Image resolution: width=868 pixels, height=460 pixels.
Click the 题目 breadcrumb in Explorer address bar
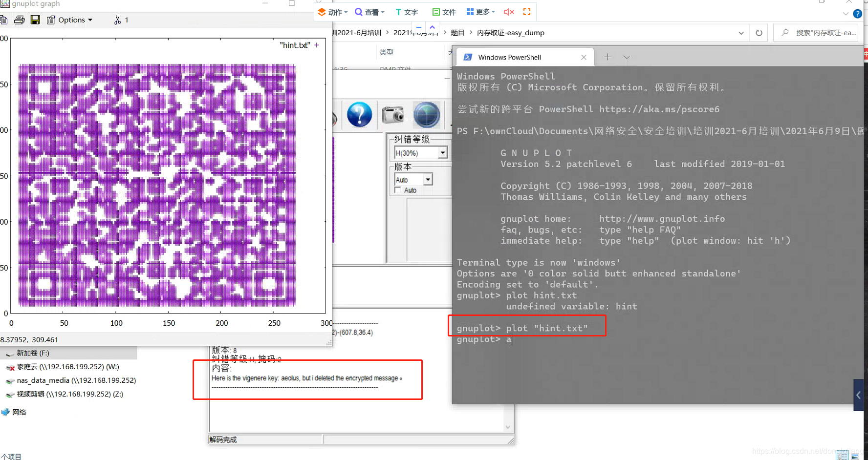click(457, 33)
